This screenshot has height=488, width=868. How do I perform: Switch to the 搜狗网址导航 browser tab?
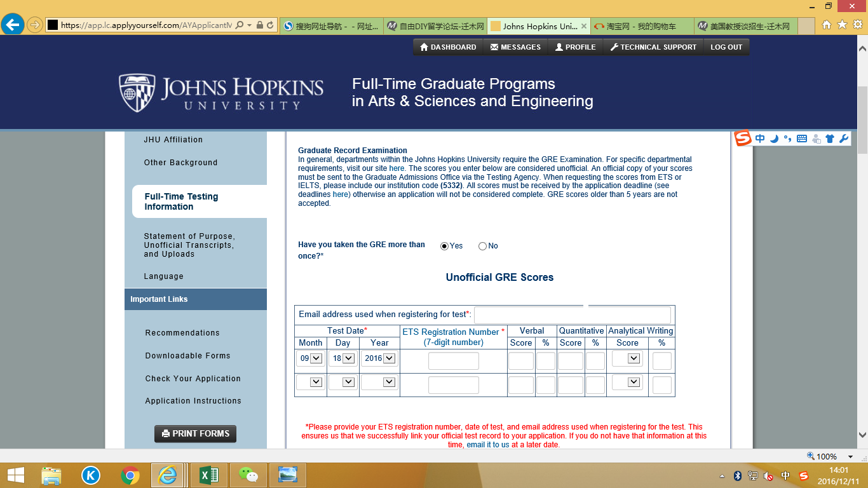pos(331,26)
